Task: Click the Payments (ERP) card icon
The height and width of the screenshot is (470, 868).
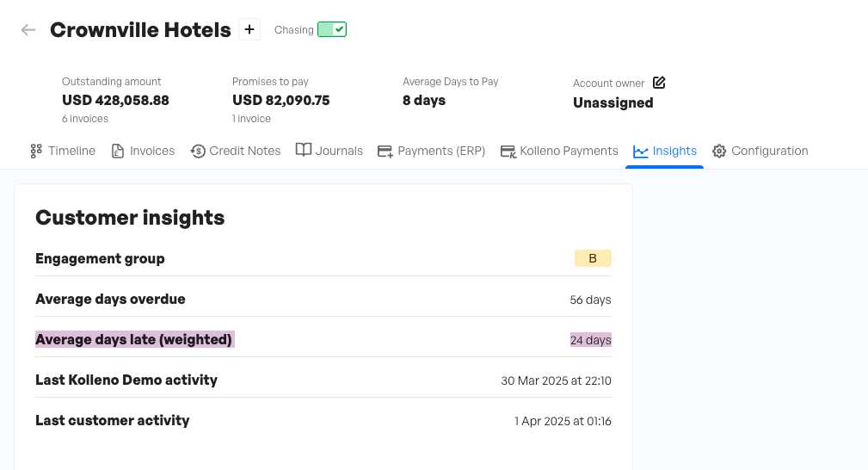Action: pos(385,152)
